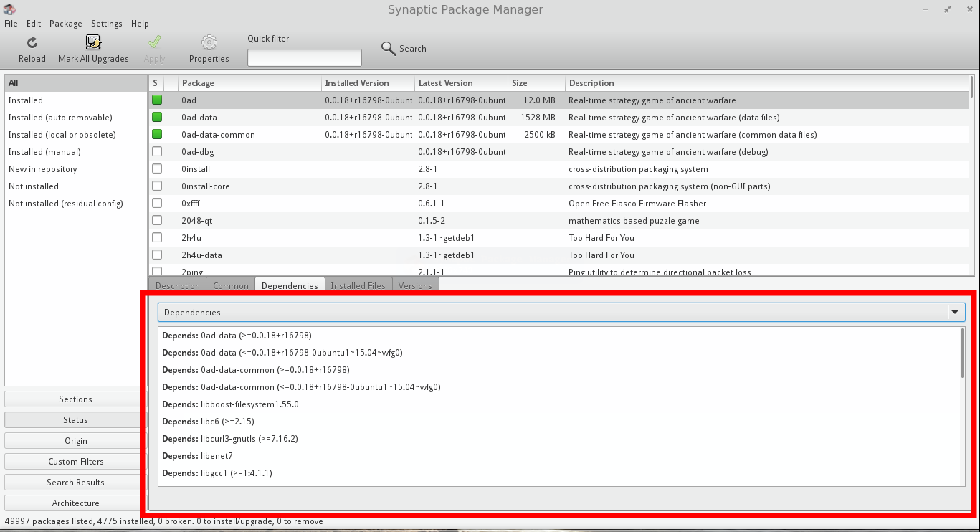Click the Custom Filters button
Screen dimensions: 980x532
click(x=75, y=462)
